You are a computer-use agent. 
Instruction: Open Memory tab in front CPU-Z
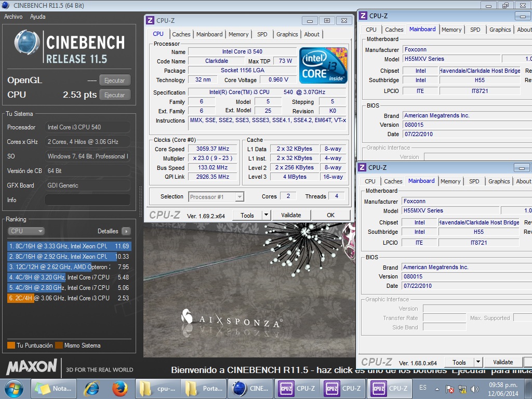click(x=238, y=34)
